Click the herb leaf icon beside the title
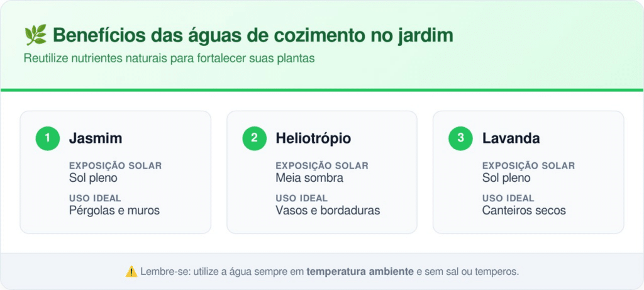The image size is (644, 290). 35,35
